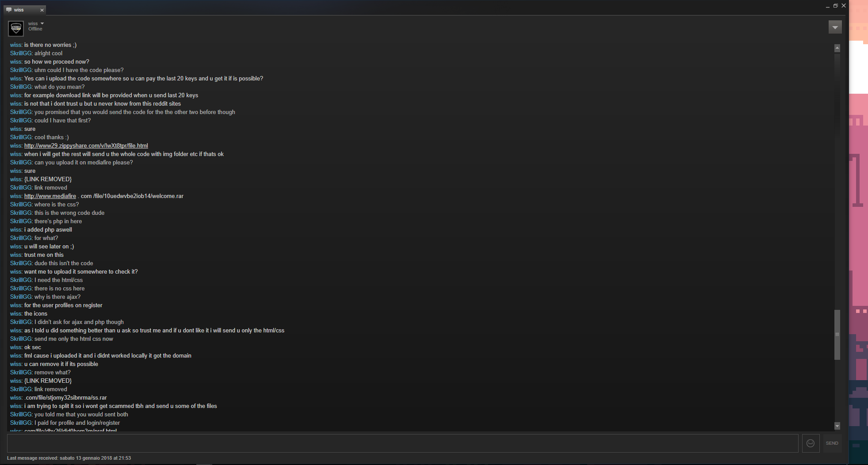Viewport: 868px width, 465px height.
Task: Click the scrollbar down arrow
Action: point(837,426)
